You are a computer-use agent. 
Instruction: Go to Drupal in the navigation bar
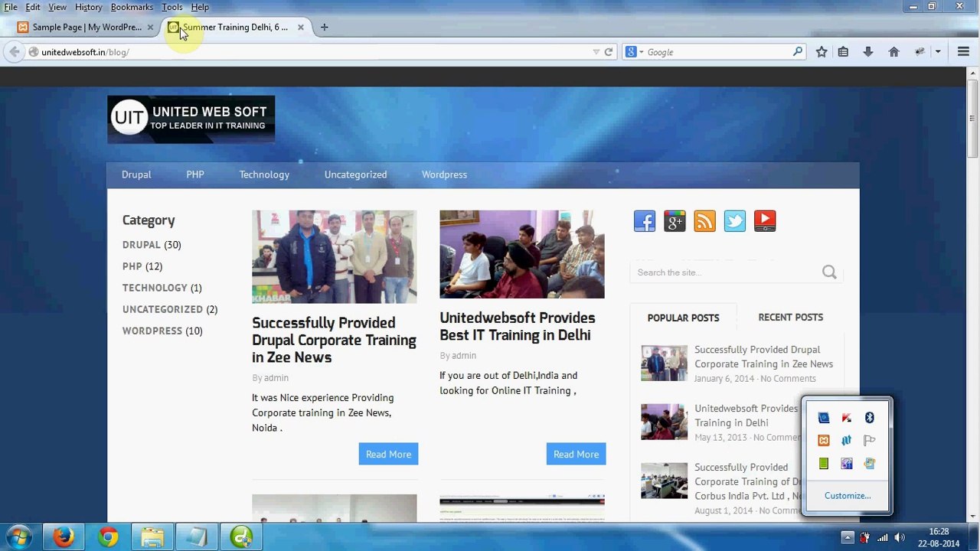(x=136, y=174)
